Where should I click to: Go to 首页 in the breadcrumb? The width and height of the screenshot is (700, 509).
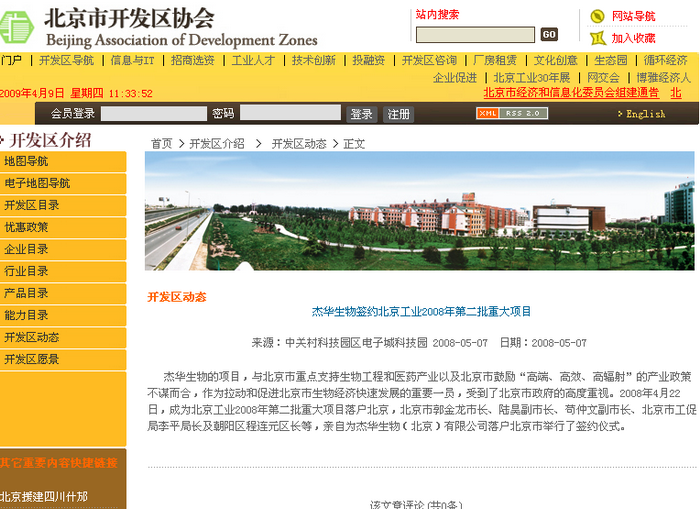(161, 144)
